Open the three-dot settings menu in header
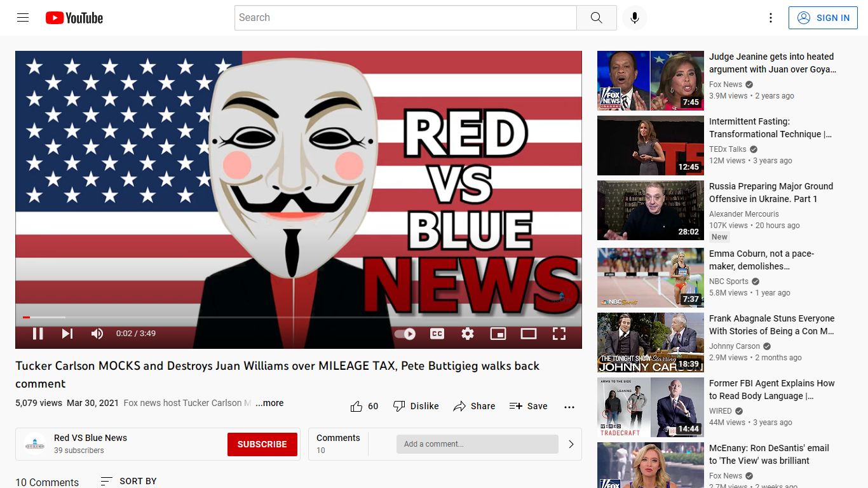Screen dimensions: 868x488 [771, 18]
